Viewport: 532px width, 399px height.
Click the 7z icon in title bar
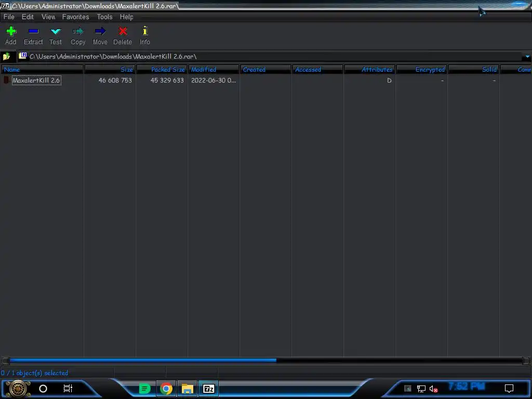(5, 6)
